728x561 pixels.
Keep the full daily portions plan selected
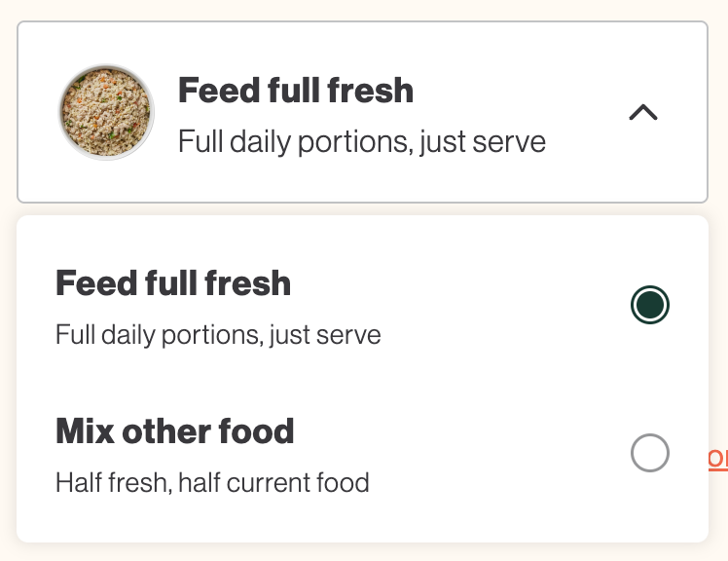pyautogui.click(x=650, y=306)
